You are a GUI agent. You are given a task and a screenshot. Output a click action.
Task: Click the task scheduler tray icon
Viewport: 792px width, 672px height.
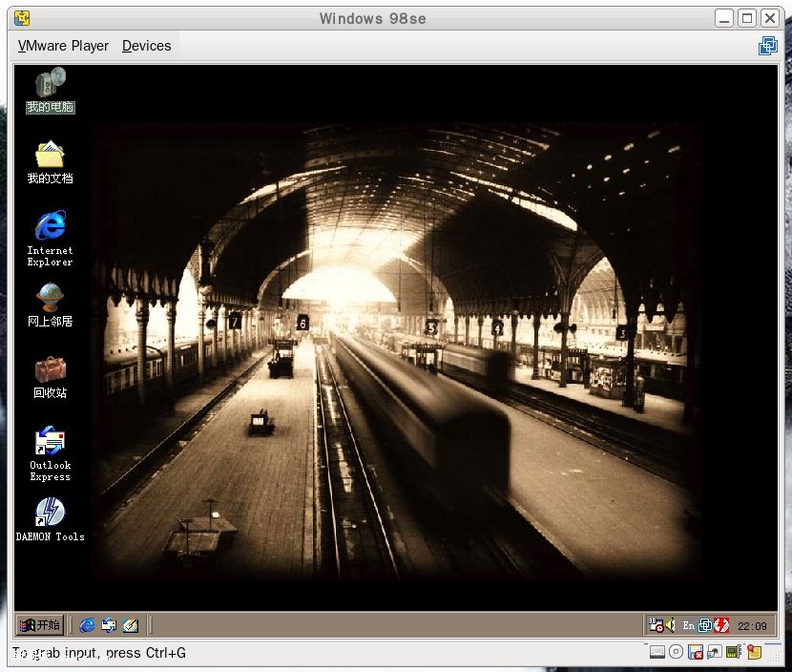(x=656, y=625)
